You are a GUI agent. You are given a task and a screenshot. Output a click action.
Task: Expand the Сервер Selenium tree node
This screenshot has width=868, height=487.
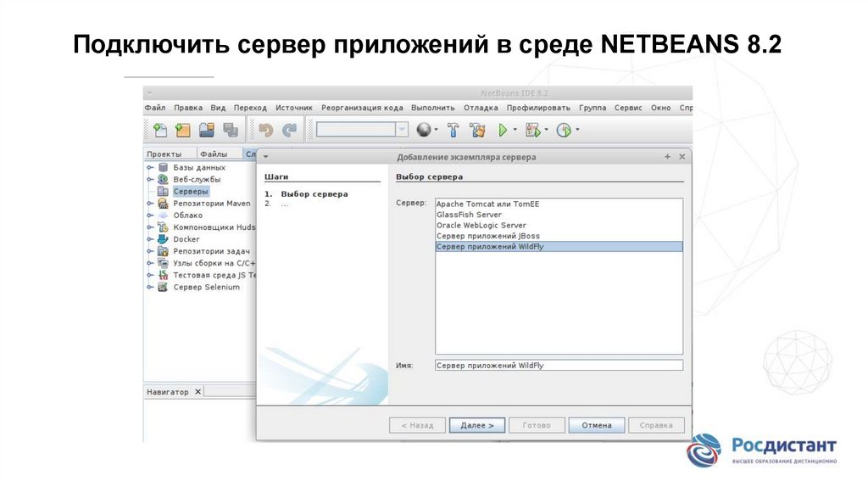[149, 287]
